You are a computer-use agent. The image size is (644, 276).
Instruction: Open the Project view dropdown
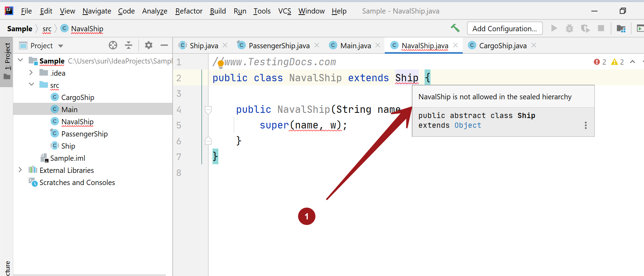pyautogui.click(x=61, y=46)
